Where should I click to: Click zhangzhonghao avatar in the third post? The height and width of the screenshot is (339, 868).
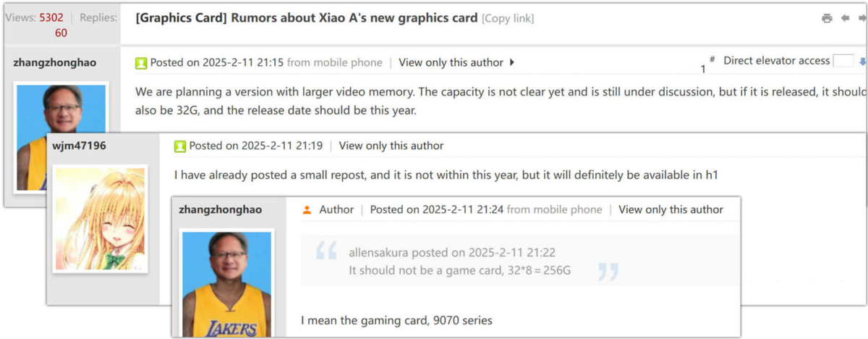tap(227, 283)
